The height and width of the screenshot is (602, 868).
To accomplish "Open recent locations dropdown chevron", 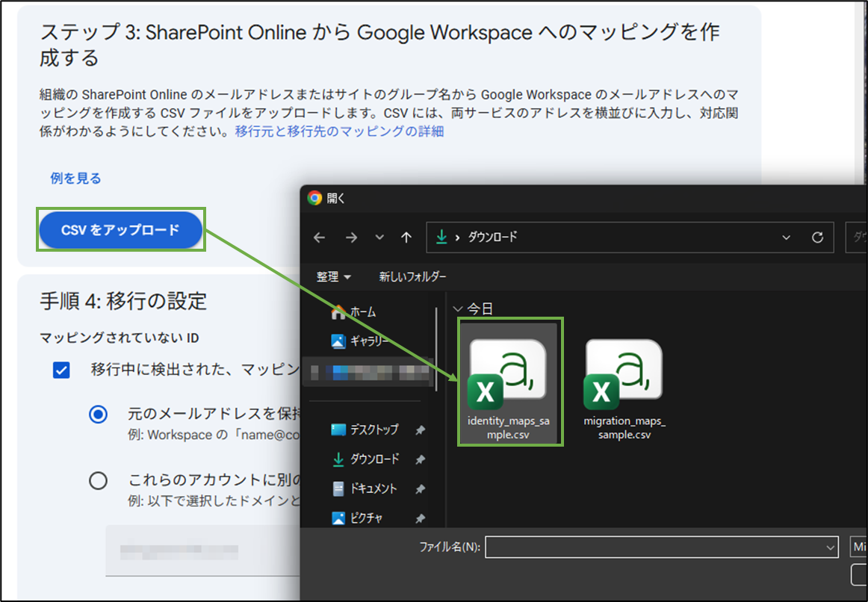I will click(379, 238).
